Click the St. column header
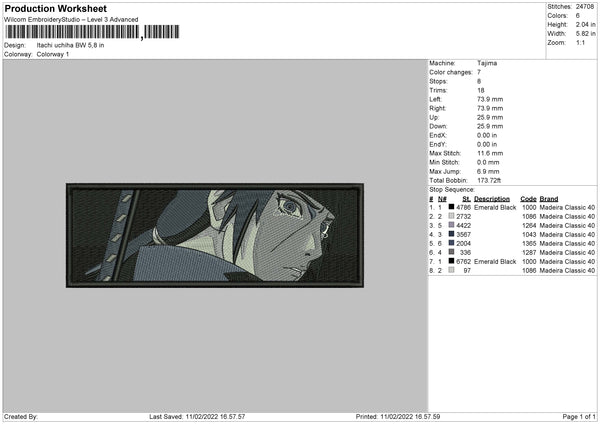This screenshot has height=424, width=600. pos(466,199)
